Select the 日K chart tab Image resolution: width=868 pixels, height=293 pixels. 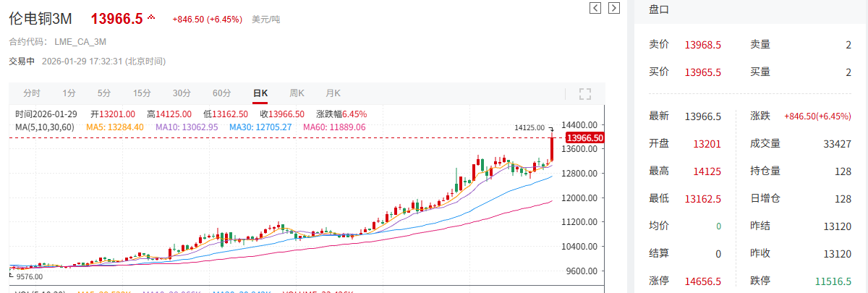coord(260,93)
